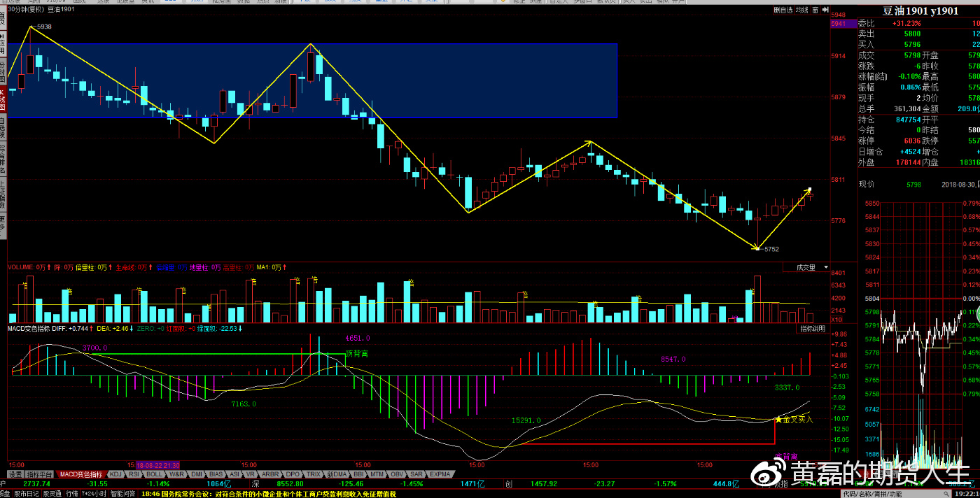Click the panel collapse arrow beside 窗

(825, 10)
